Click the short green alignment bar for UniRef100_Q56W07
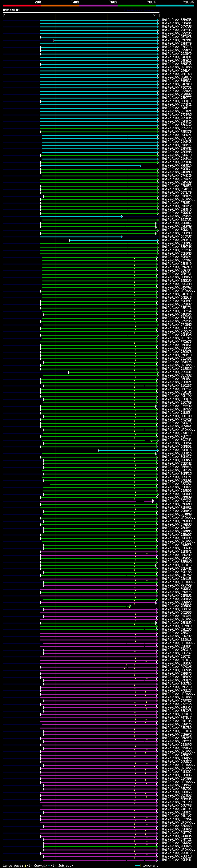Viewport: 197px width, 868px height. tap(86, 606)
